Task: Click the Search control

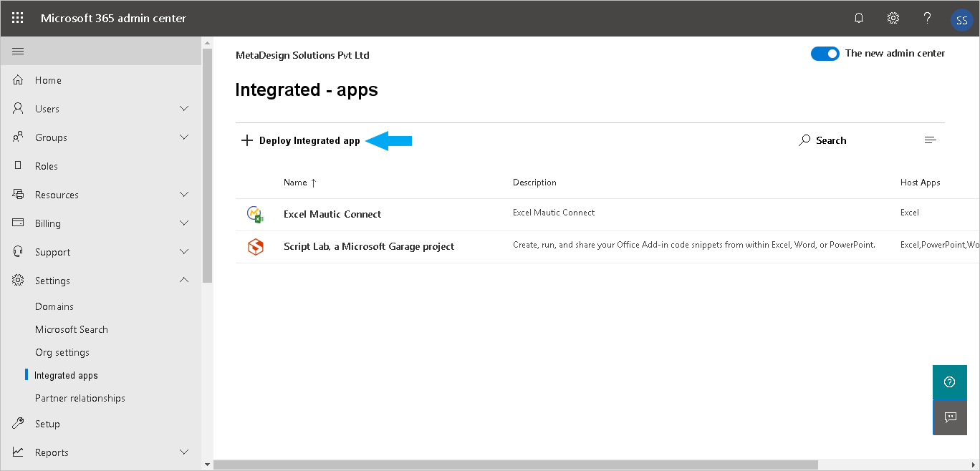Action: (x=822, y=140)
